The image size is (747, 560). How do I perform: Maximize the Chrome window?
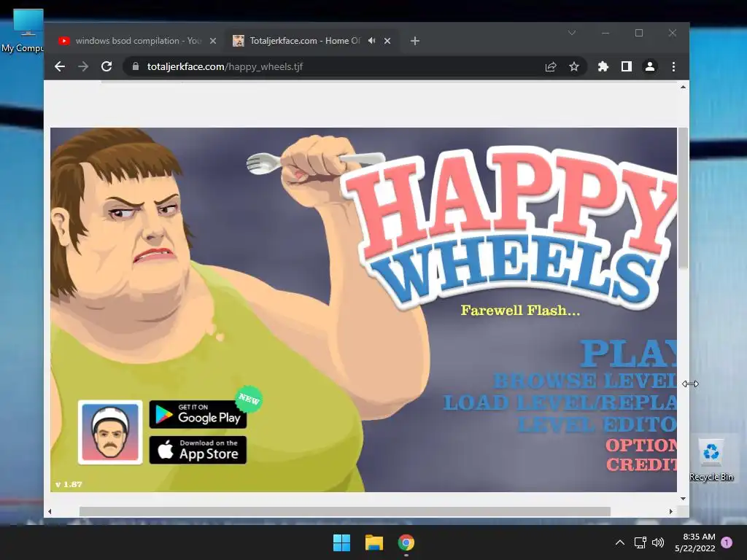coord(639,33)
